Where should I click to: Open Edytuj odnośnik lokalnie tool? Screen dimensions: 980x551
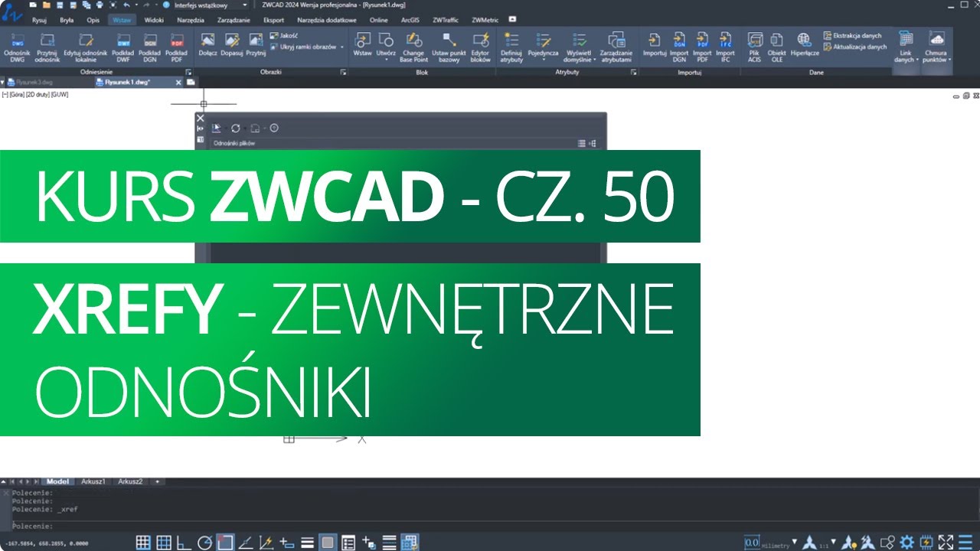(x=85, y=47)
